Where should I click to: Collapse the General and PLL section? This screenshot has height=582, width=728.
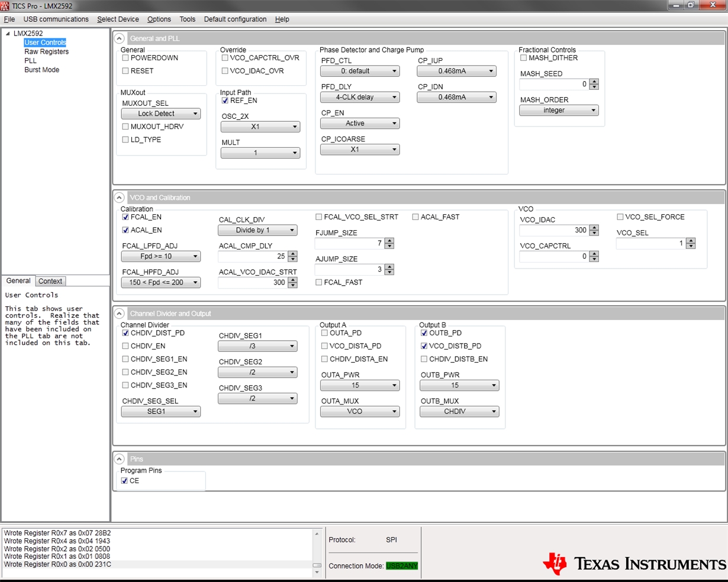(119, 38)
